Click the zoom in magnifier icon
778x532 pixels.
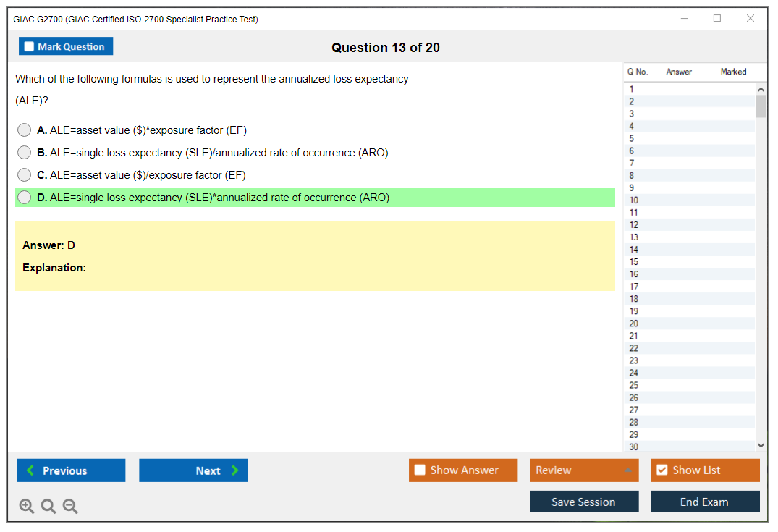26,506
